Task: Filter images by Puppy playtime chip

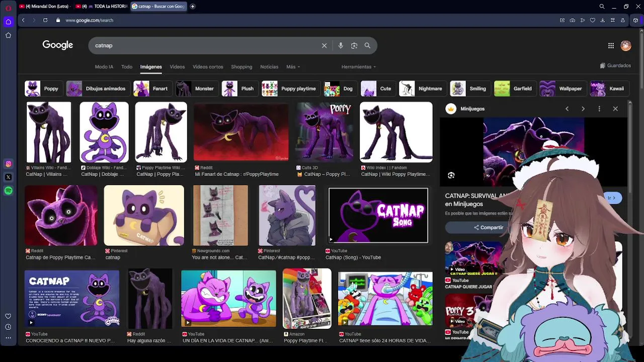Action: (291, 88)
